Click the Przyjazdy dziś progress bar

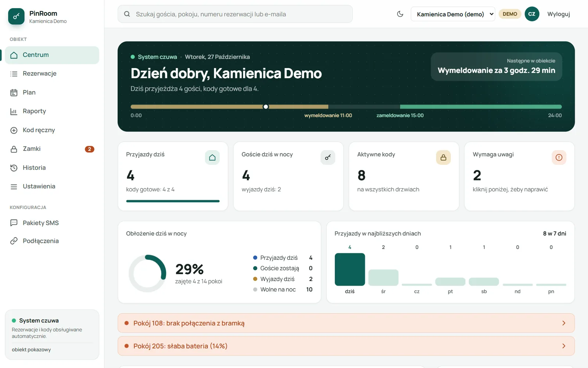[x=173, y=201]
